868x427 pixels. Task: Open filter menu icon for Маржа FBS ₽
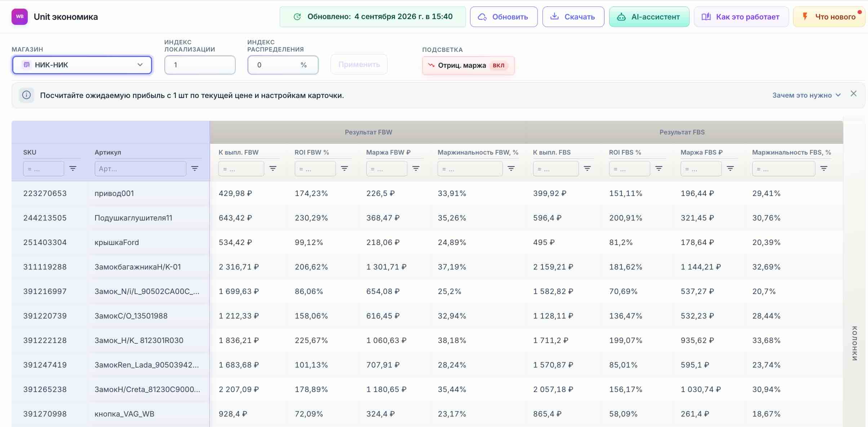point(730,168)
